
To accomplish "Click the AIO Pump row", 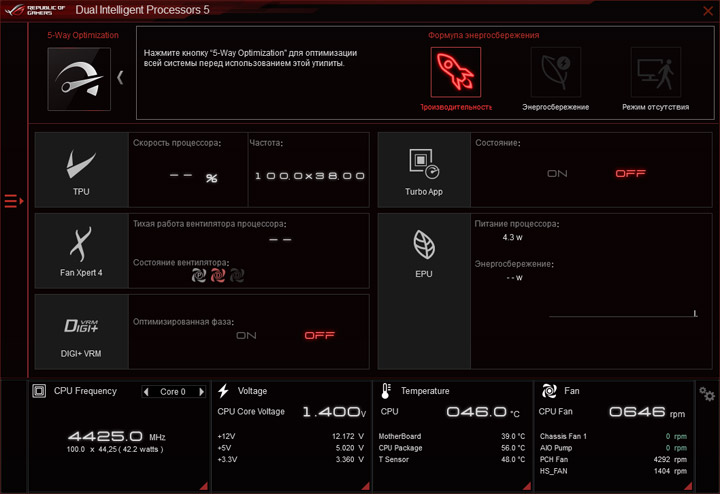I will tap(613, 448).
